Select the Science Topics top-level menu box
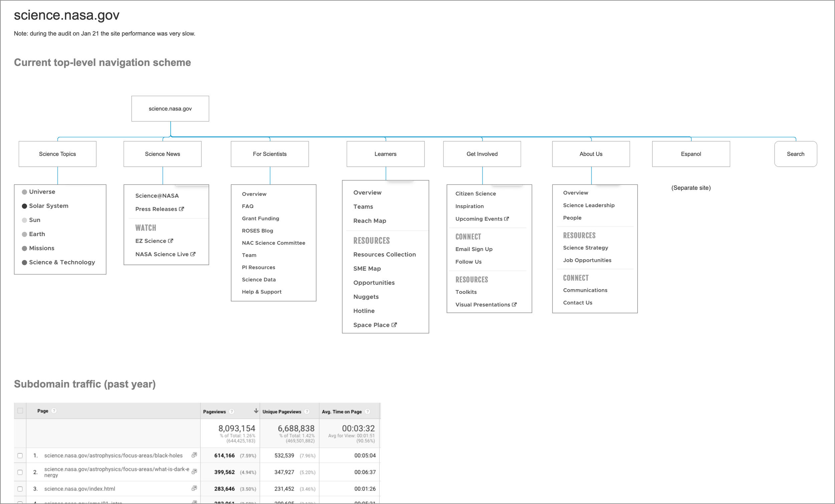The width and height of the screenshot is (835, 504). tap(57, 154)
